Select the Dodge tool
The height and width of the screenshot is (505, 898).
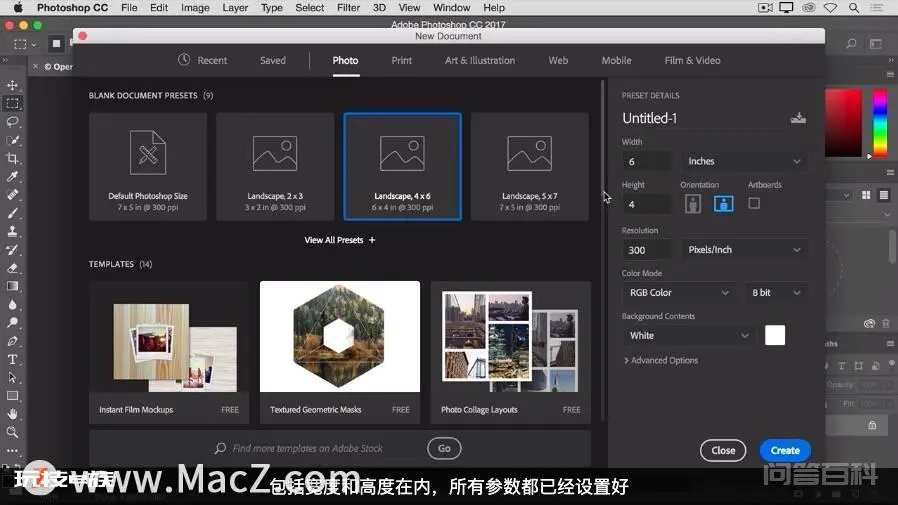pyautogui.click(x=12, y=322)
